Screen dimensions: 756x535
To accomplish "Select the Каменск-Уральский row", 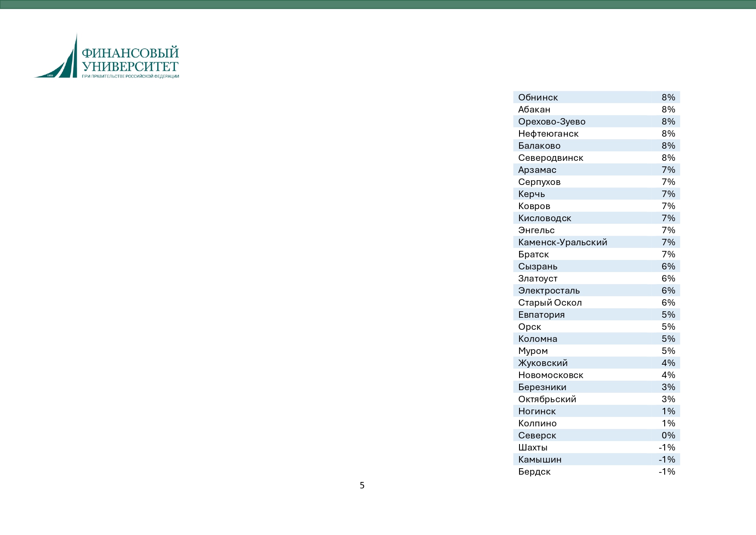I will (597, 242).
